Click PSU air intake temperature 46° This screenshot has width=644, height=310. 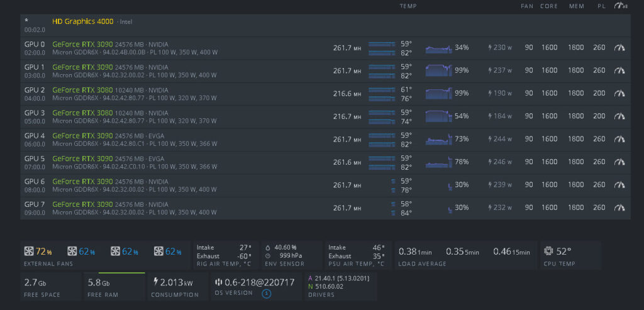point(378,248)
